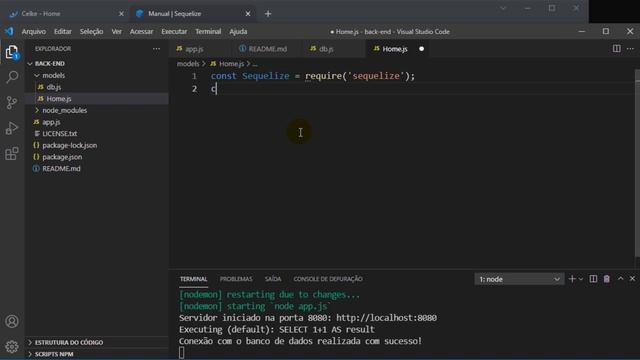Screen dimensions: 640x360
Task: Open the Source Control view
Action: pos(12,102)
